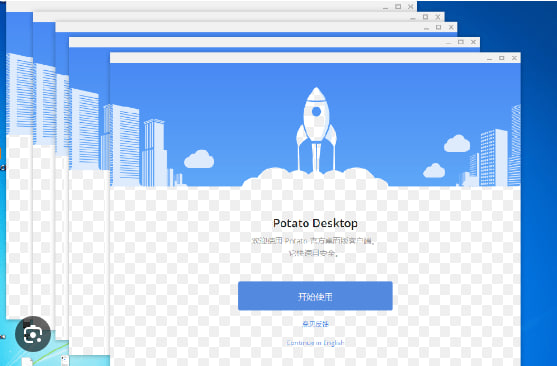Click the rocket illustration in Potato Desktop
557x366 pixels.
(x=316, y=130)
